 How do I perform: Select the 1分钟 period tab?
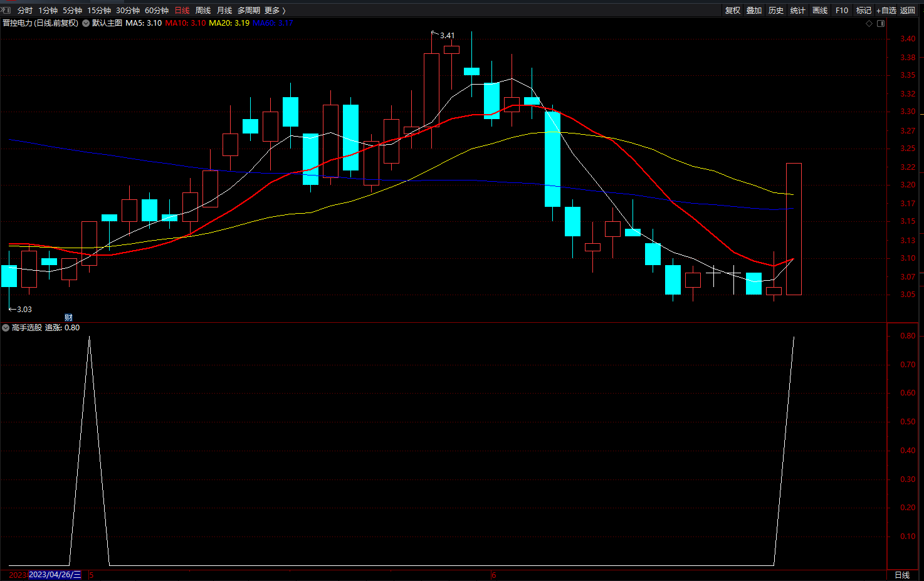pos(48,11)
